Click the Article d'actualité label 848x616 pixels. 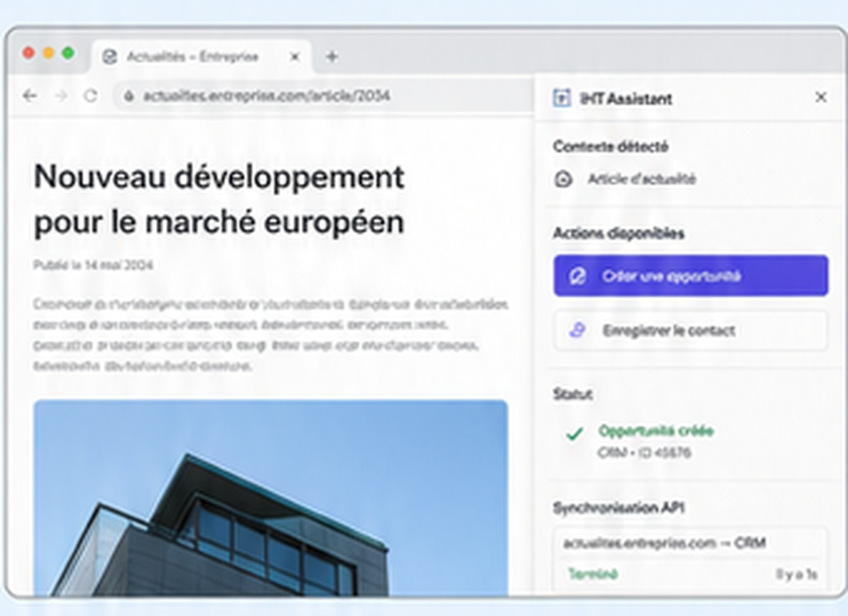click(x=642, y=180)
